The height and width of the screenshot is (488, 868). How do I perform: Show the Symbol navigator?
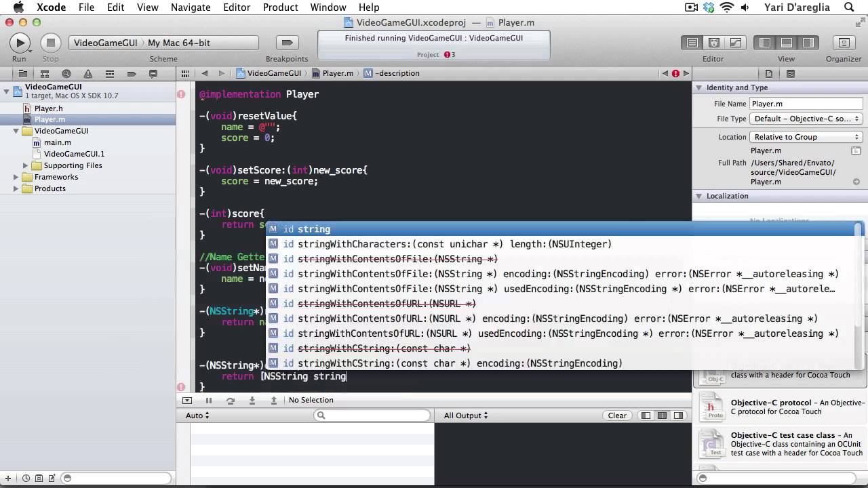[45, 74]
